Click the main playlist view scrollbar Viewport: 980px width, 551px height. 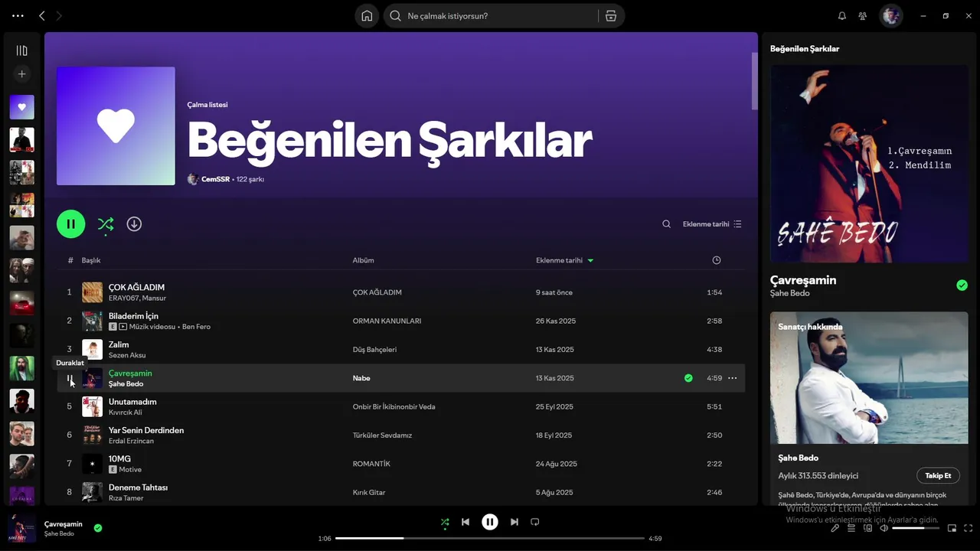point(754,81)
